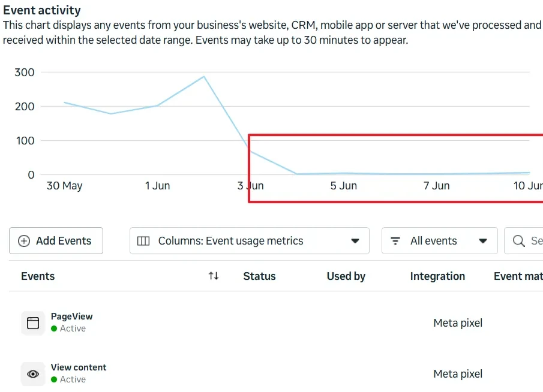The image size is (543, 392).
Task: Click the PageView browser window icon
Action: click(33, 323)
